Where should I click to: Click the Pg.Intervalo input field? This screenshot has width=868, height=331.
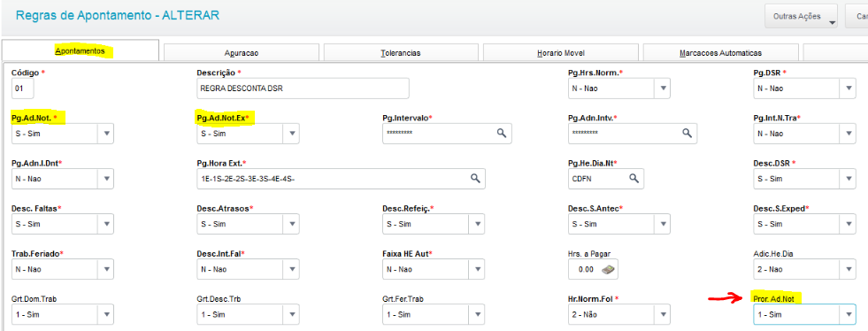448,134
